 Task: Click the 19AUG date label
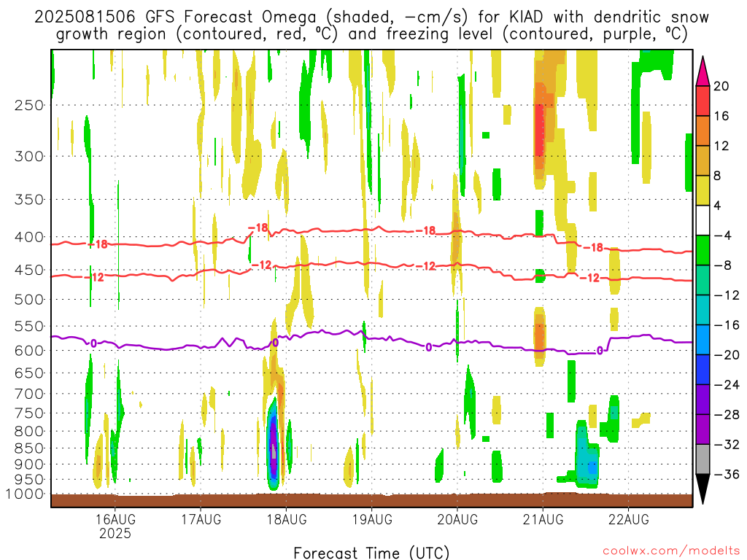pyautogui.click(x=372, y=519)
